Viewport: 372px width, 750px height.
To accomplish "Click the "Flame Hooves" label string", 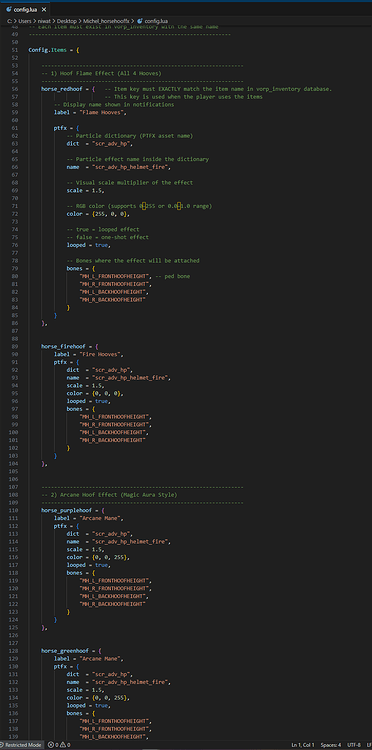I will [101, 112].
